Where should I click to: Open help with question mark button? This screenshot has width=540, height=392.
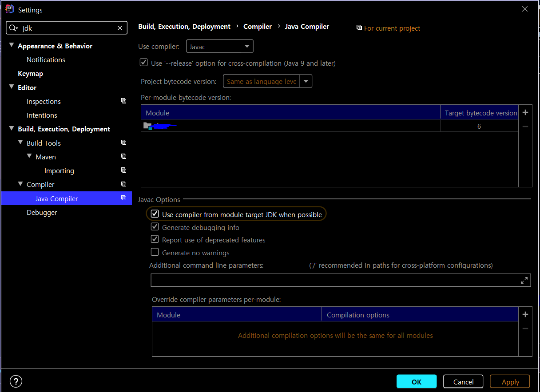[x=16, y=381]
